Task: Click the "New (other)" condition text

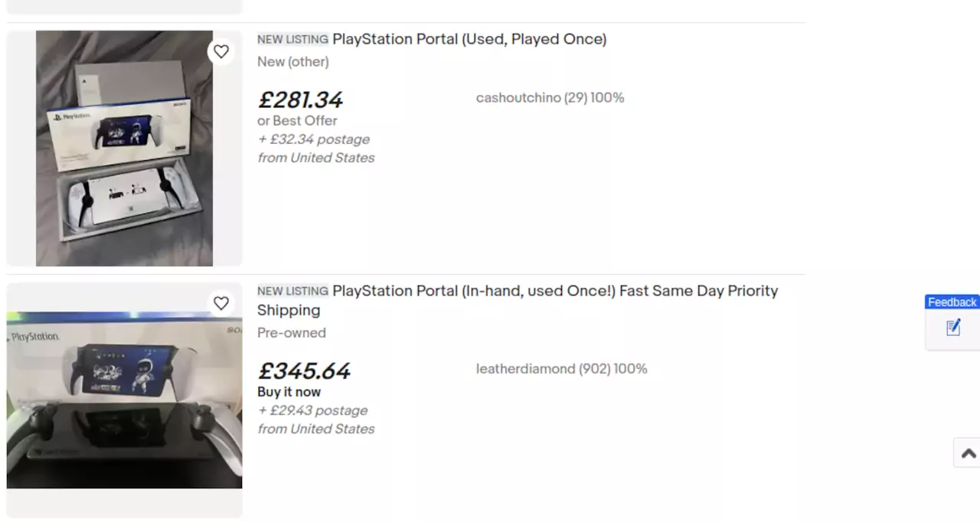Action: 292,62
